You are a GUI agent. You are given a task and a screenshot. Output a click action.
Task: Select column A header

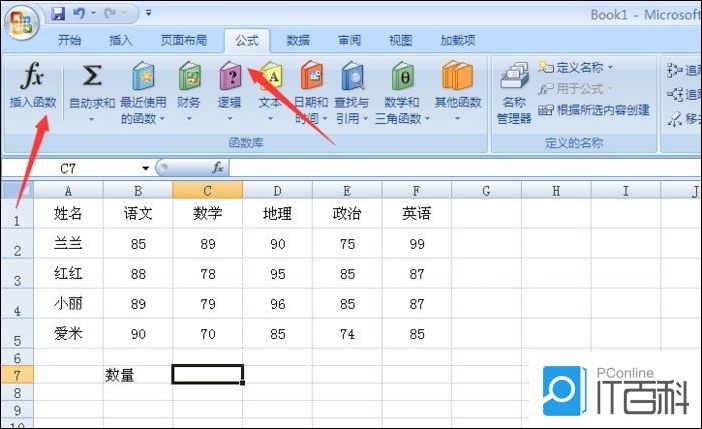point(68,191)
